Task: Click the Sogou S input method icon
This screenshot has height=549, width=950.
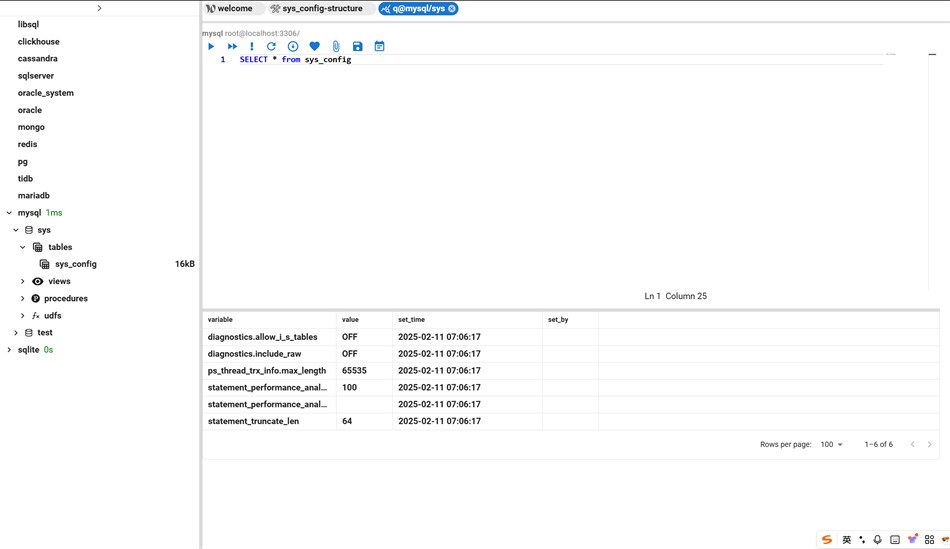Action: (826, 539)
